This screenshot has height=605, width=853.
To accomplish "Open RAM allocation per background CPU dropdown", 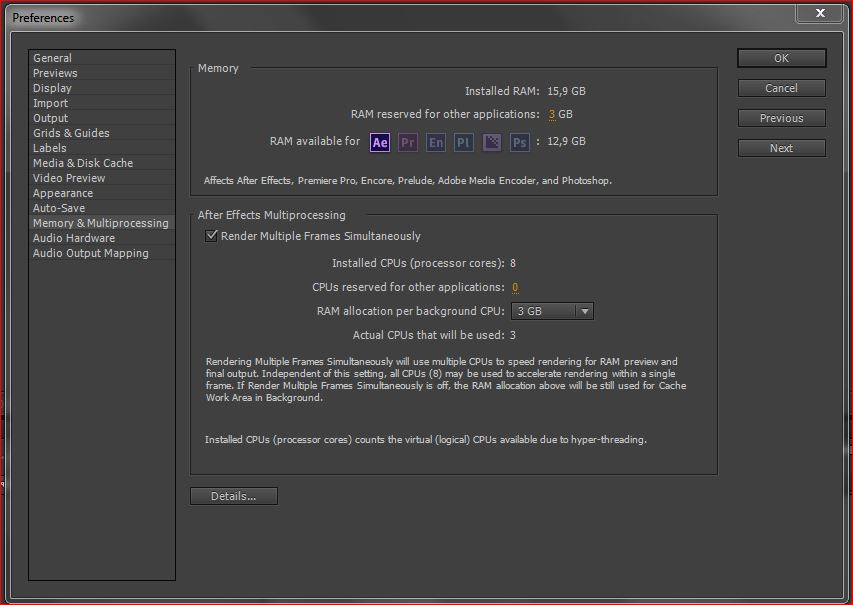I will (552, 311).
